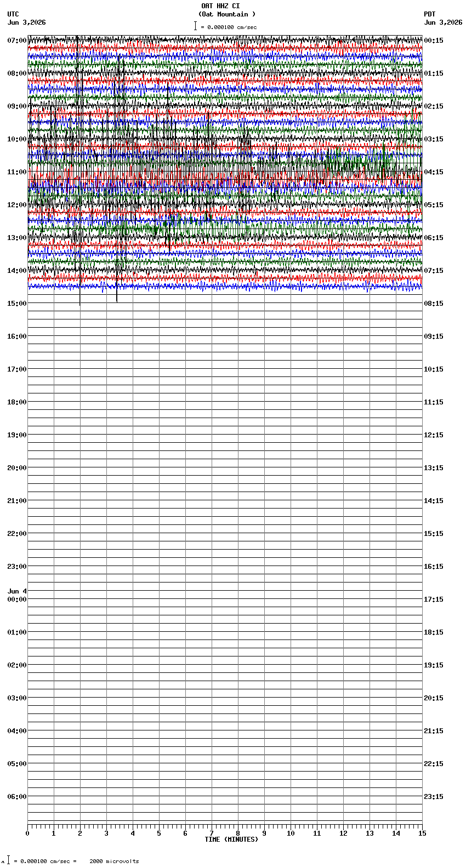Click the 'Jun 4' date label

pos(17,591)
